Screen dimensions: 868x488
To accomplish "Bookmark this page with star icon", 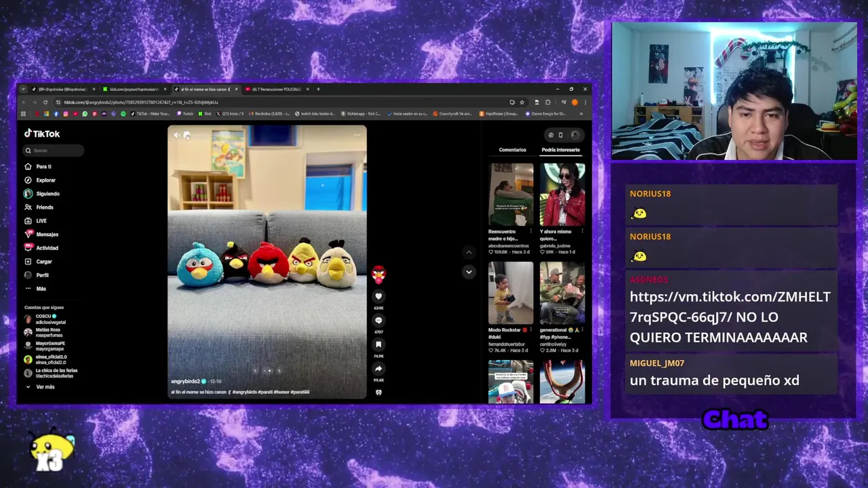I will 521,102.
